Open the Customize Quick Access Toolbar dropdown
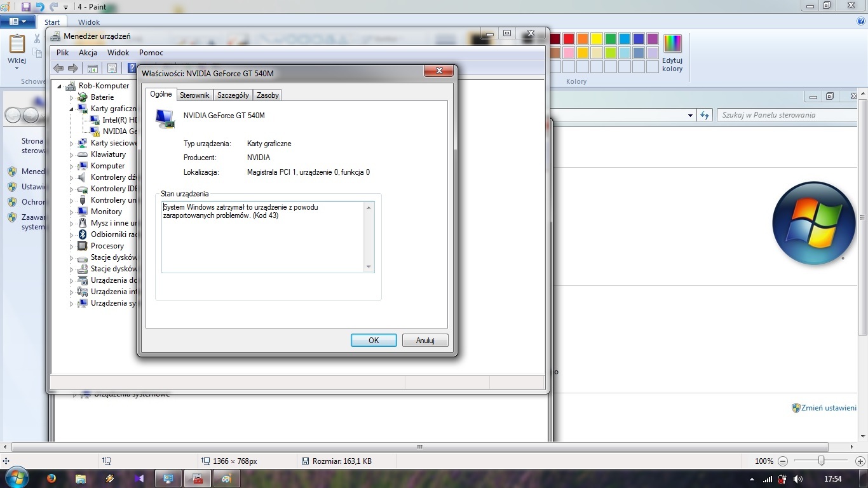 (x=65, y=7)
